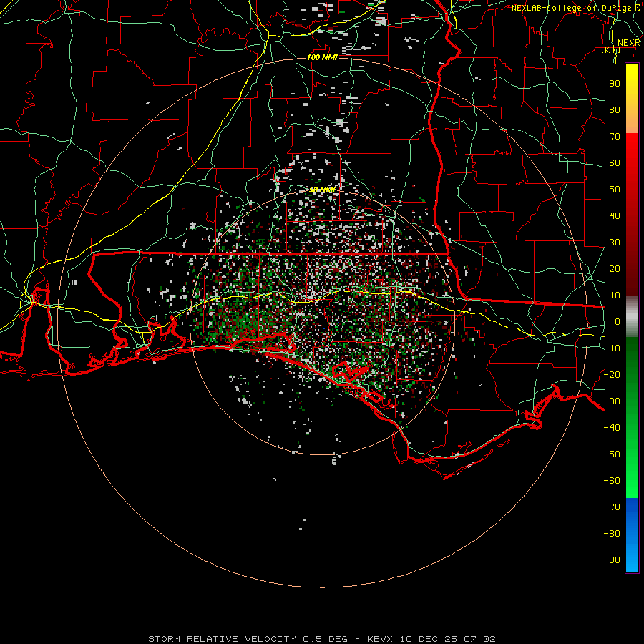Click the yellow band of velocity scale
The height and width of the screenshot is (644, 644).
coord(632,99)
